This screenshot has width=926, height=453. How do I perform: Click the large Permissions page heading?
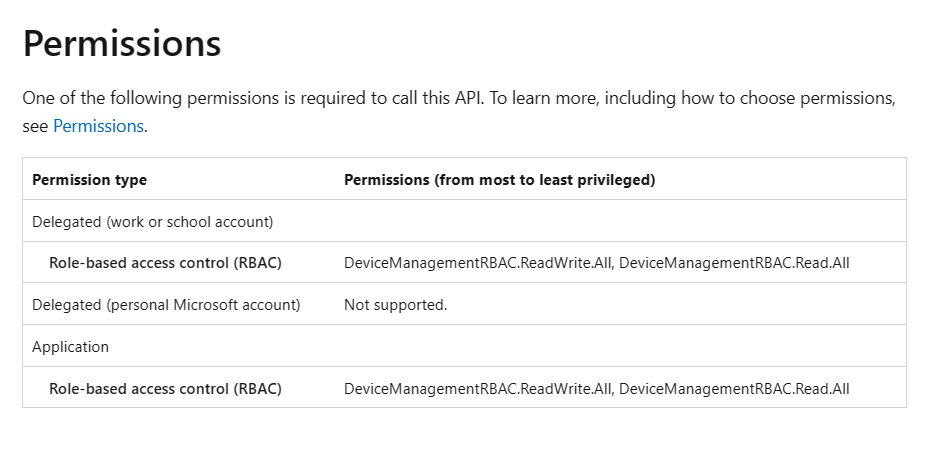(122, 45)
